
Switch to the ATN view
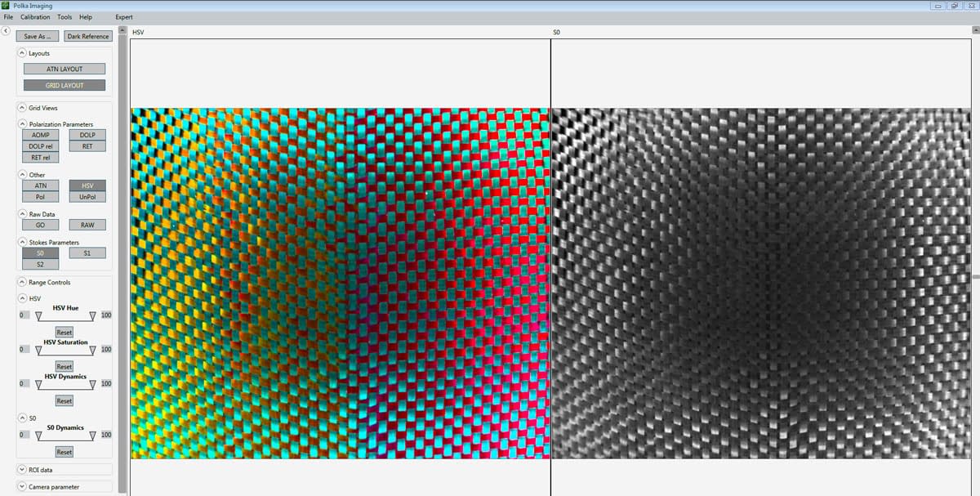click(x=40, y=185)
